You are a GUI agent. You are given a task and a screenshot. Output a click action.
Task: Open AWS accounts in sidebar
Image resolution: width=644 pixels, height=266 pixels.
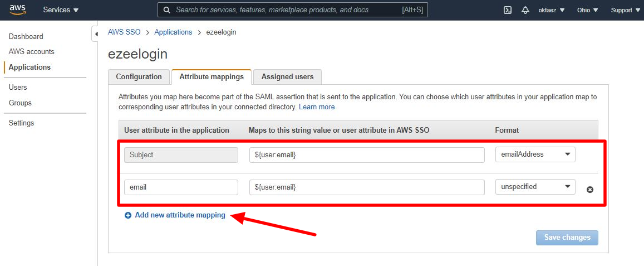click(x=32, y=51)
